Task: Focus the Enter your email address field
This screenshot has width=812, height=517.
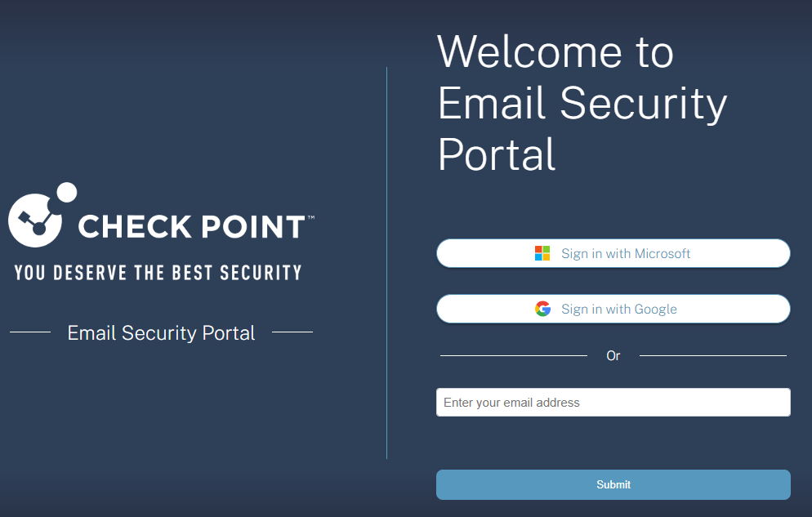Action: pos(613,402)
